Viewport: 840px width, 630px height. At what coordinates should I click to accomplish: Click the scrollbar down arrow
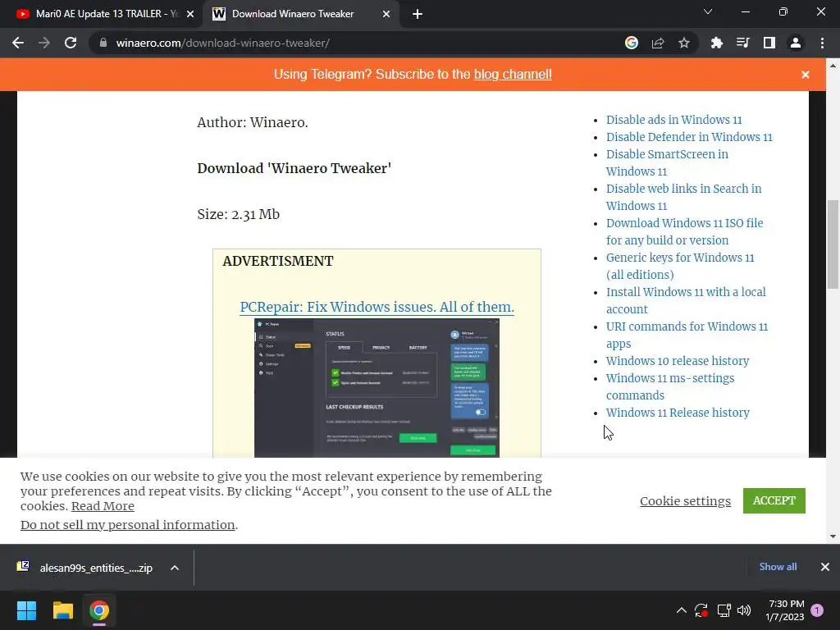(x=833, y=536)
